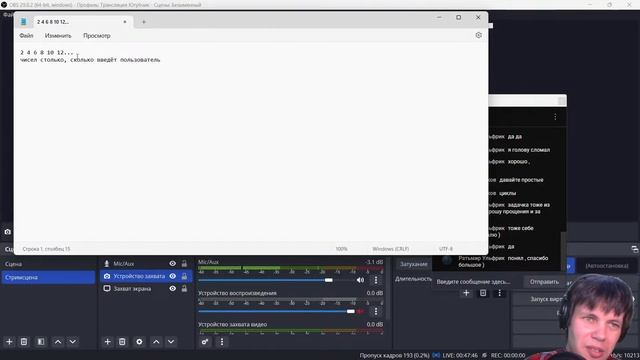Open Просмотр menu in Notepad

coord(97,36)
